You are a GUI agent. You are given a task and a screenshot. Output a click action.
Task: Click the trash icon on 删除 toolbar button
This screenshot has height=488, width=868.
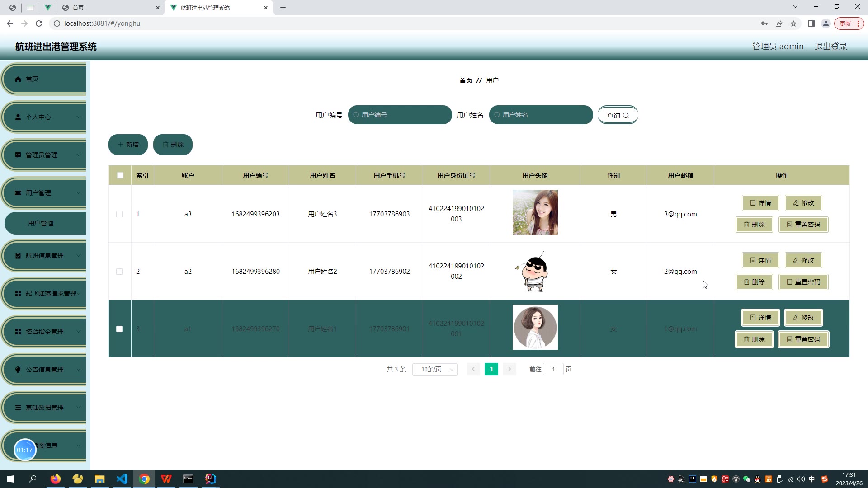(165, 145)
